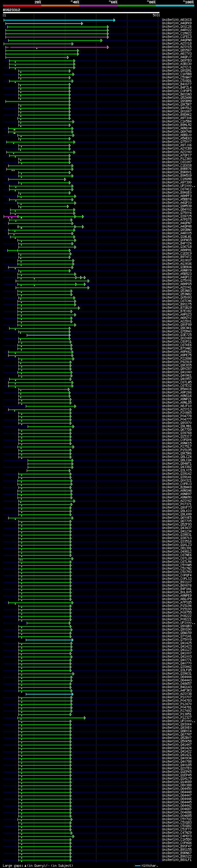Select the UniRef100_C6TCH6 label

pyautogui.click(x=177, y=301)
